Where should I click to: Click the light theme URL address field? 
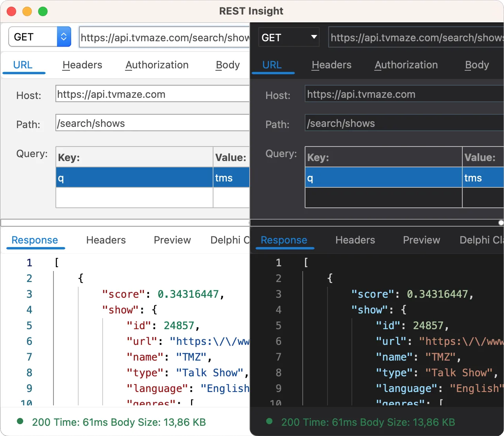(164, 37)
